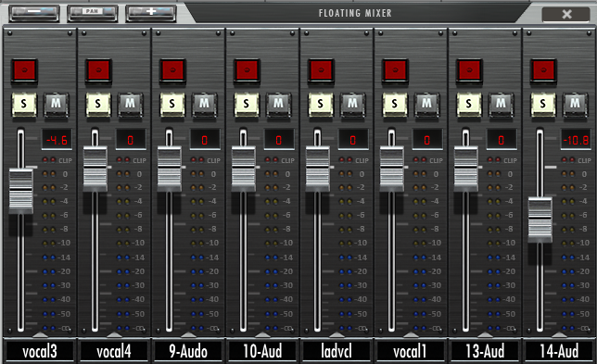The height and width of the screenshot is (364, 597).
Task: Click the PAN button in mixer header
Action: [x=93, y=13]
